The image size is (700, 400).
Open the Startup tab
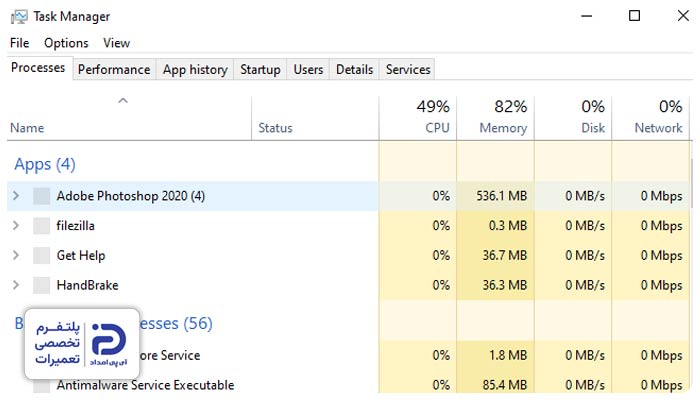(260, 70)
